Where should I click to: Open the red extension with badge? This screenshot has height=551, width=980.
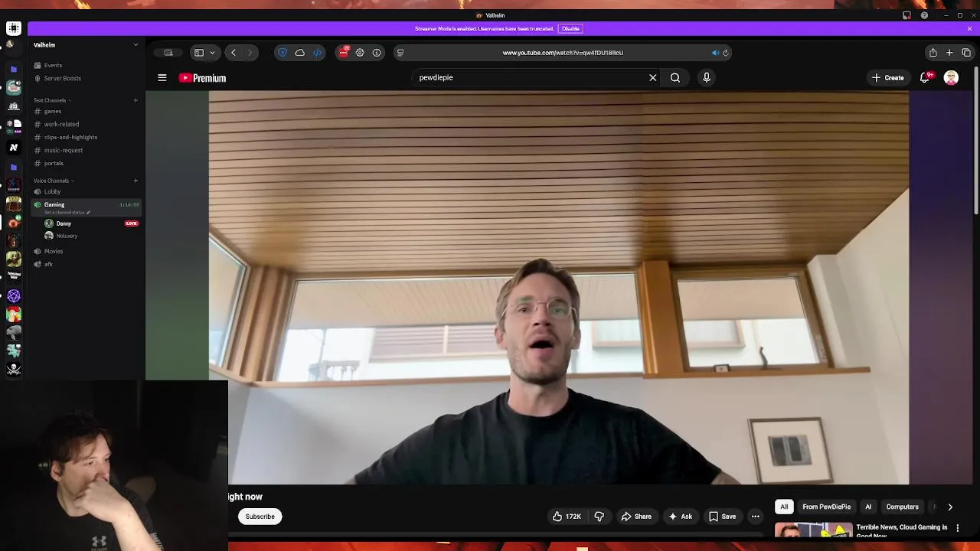coord(344,52)
